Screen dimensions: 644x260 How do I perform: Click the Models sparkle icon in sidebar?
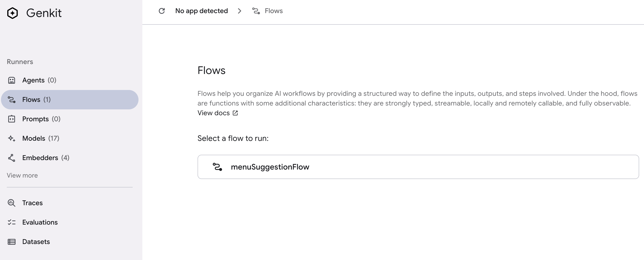coord(12,138)
